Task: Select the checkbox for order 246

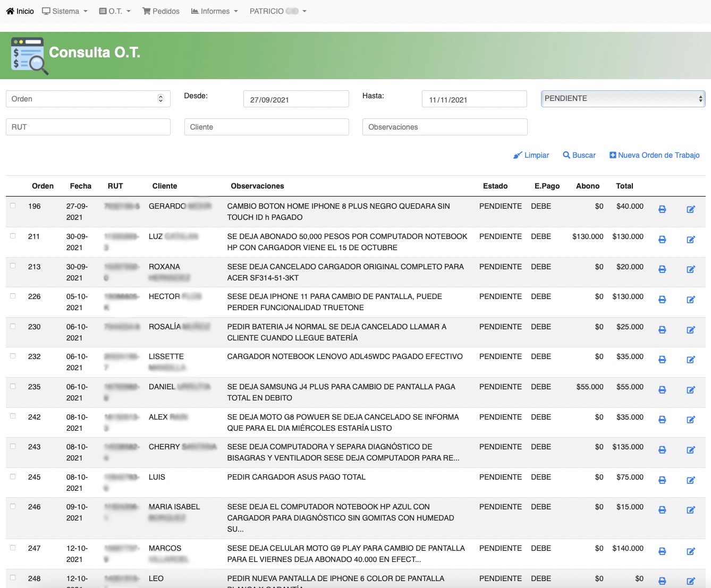Action: click(13, 506)
